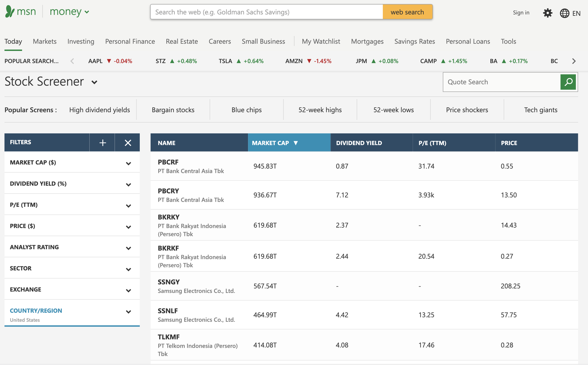The width and height of the screenshot is (588, 365).
Task: Switch sorting to the Dividend Yield column
Action: 359,143
